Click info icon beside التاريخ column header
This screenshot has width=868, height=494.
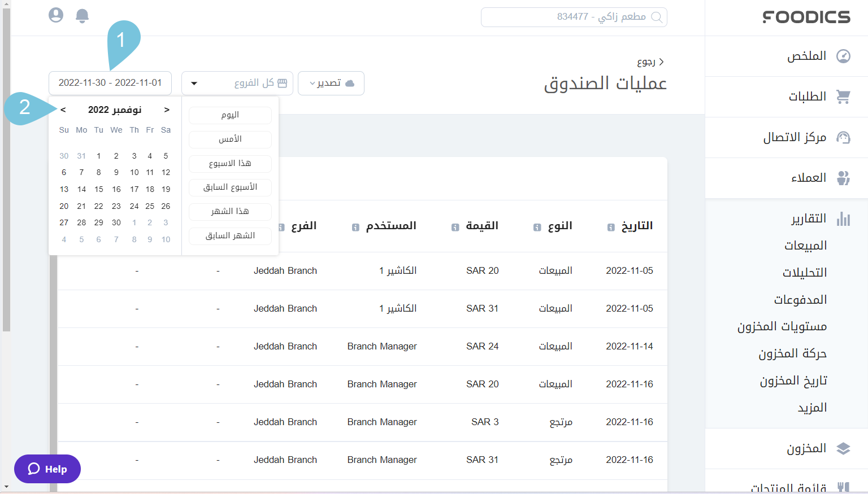[x=610, y=227]
